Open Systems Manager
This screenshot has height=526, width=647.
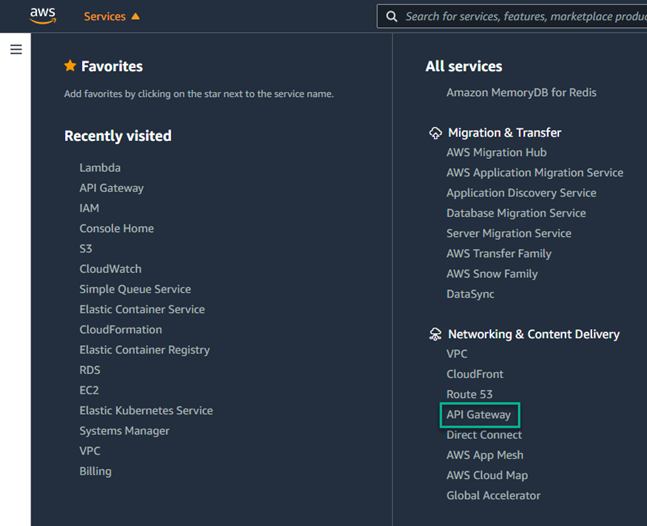[x=124, y=431]
